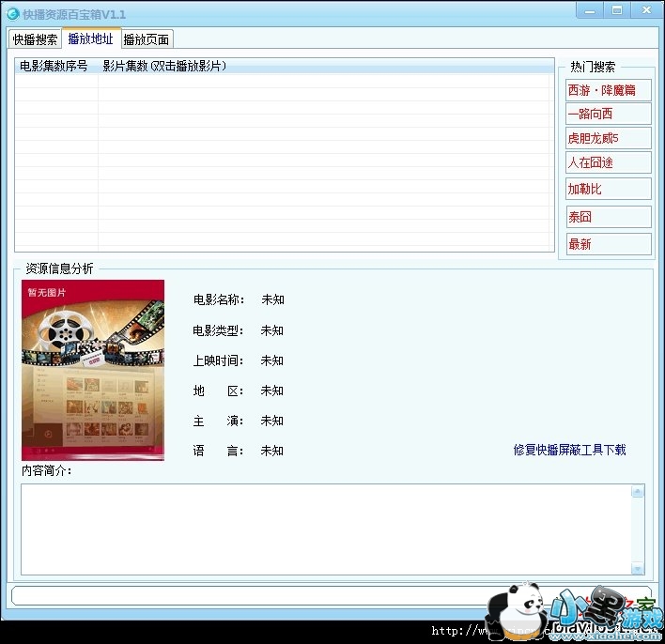Click the 人在囧途 hot search button
This screenshot has width=665, height=644.
[x=608, y=162]
